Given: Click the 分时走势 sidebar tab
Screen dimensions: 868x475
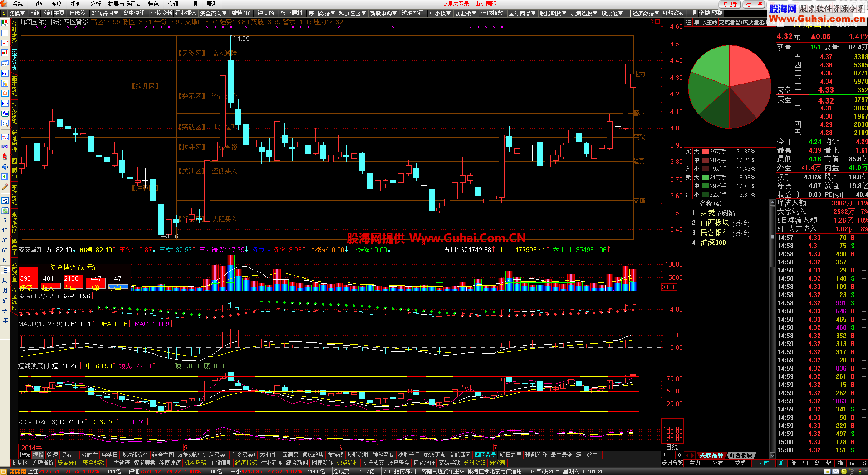Looking at the screenshot, I should 15,31.
